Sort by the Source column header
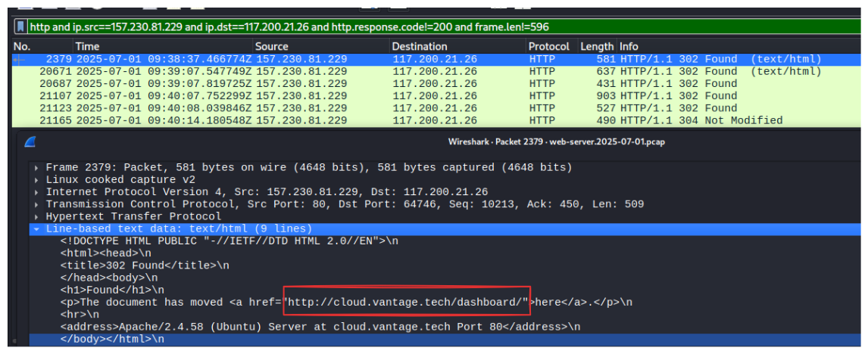Viewport: 868px width, 354px height. pos(322,46)
